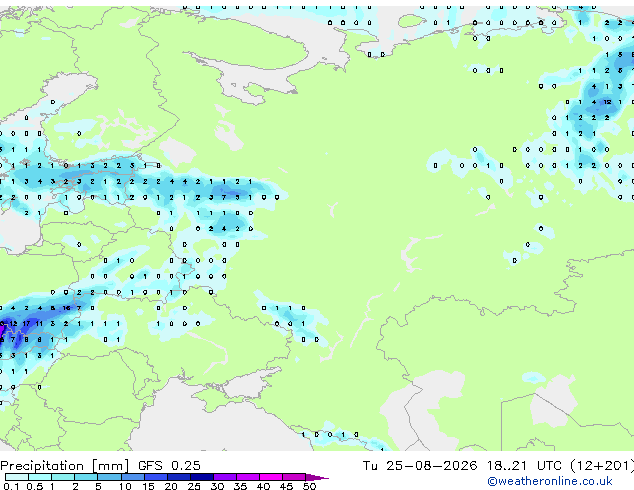Screen dimensions: 634x490
Task: Click the 'Tu 25-08-2026' date text
Action: click(x=420, y=466)
